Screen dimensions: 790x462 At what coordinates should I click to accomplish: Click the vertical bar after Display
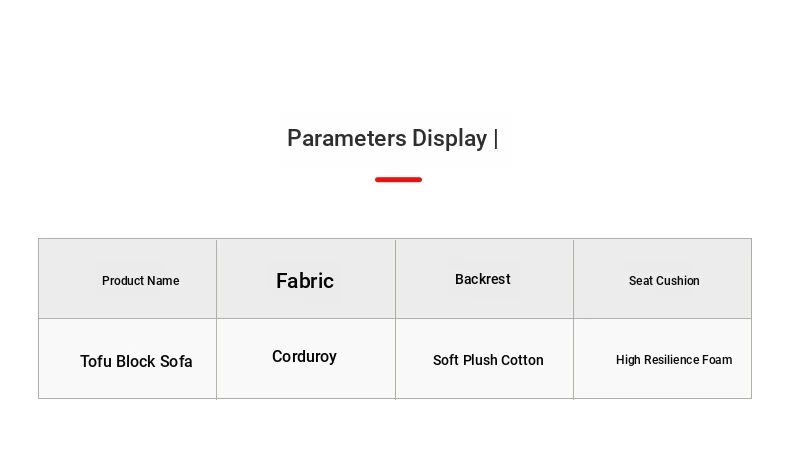(496, 139)
